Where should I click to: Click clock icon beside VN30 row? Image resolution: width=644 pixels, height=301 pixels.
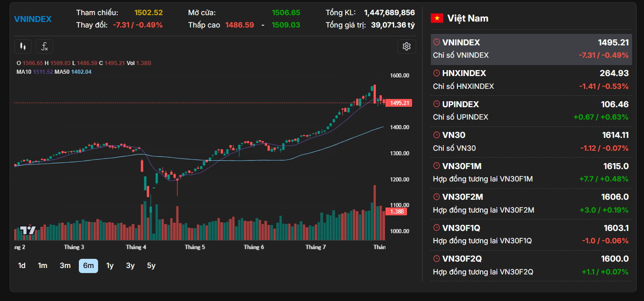pyautogui.click(x=436, y=135)
